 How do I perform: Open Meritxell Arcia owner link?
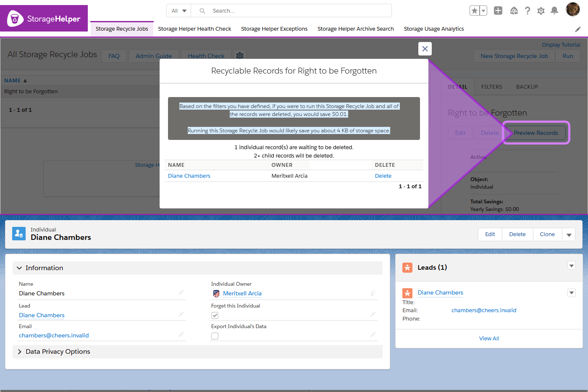pyautogui.click(x=242, y=294)
